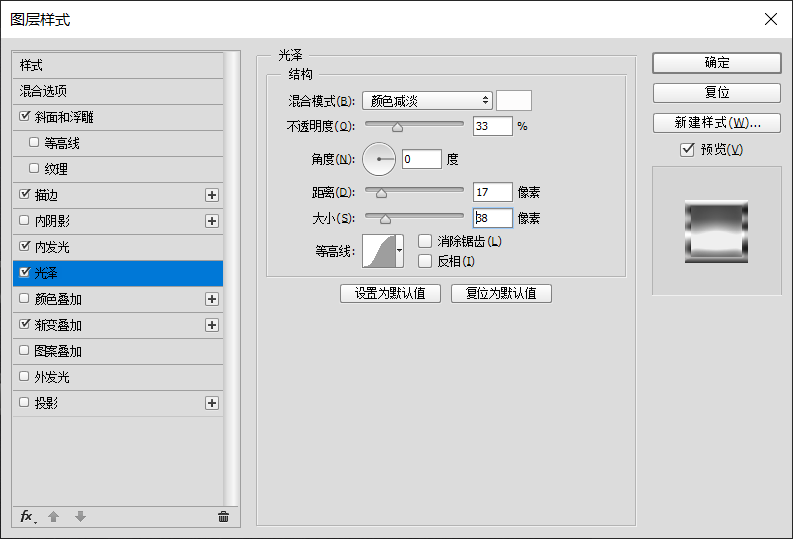Enable the 外发光 checkbox
The image size is (793, 539).
click(24, 376)
